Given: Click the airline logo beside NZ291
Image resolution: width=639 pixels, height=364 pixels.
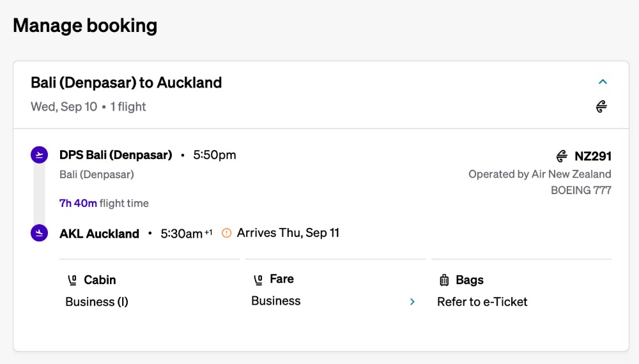Looking at the screenshot, I should click(562, 156).
